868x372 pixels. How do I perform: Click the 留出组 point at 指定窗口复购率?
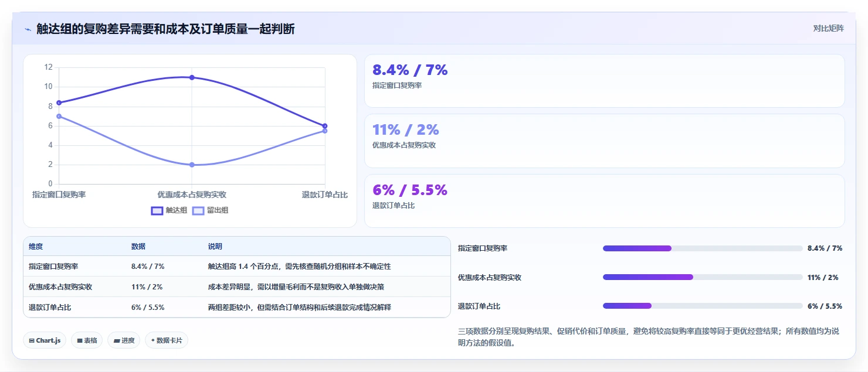pos(59,116)
